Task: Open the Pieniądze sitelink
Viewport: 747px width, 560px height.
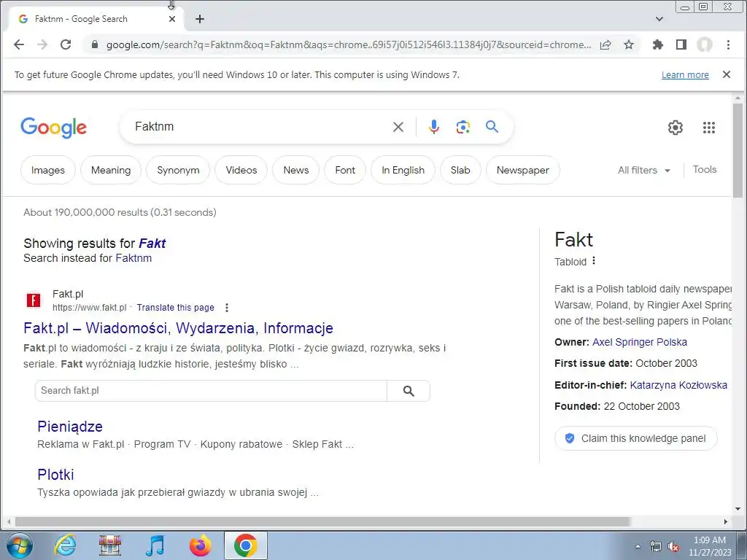Action: pos(70,427)
